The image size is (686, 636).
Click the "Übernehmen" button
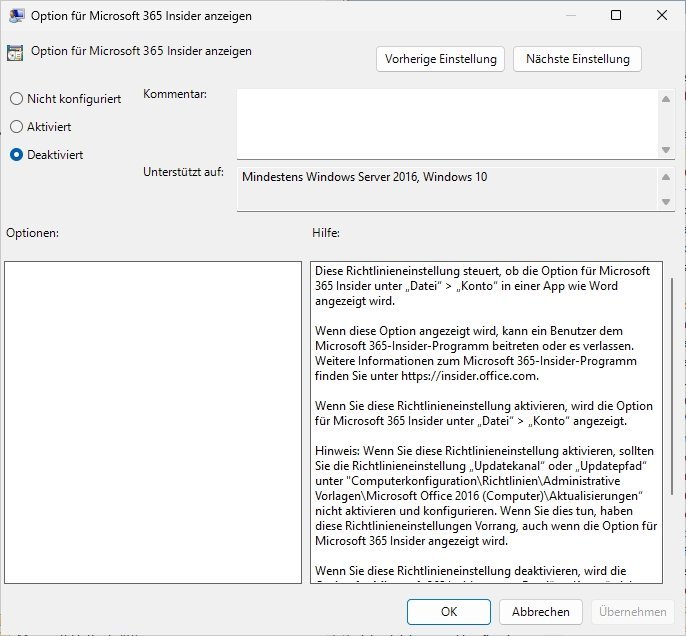tap(631, 611)
